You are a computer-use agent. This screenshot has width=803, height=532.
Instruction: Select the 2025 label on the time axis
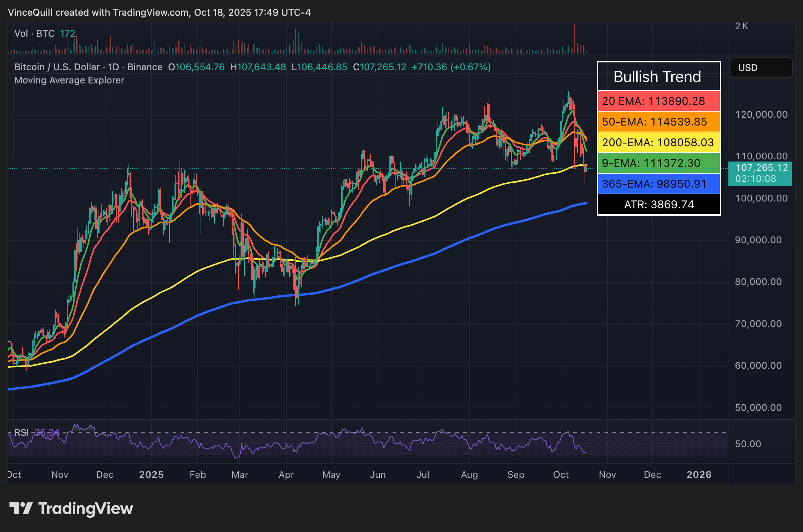151,475
